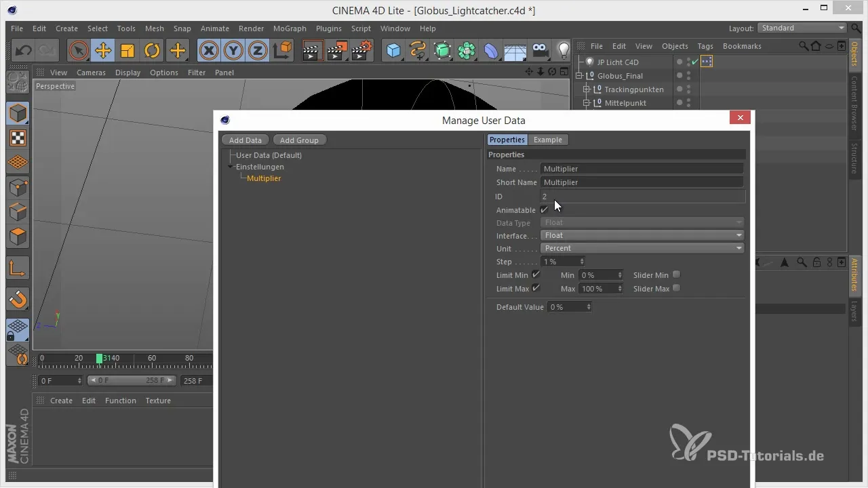The height and width of the screenshot is (488, 868).
Task: Select User Data (Default) tree item
Action: coord(269,155)
